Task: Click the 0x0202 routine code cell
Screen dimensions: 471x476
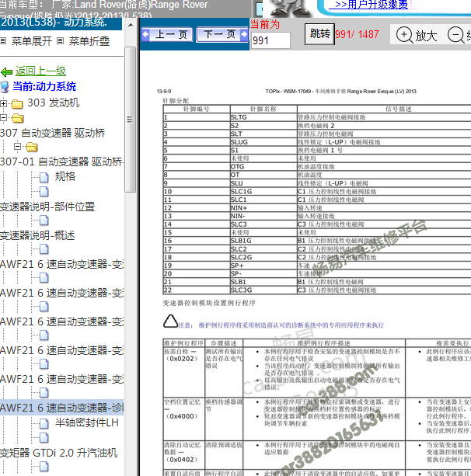Action: [x=184, y=372]
